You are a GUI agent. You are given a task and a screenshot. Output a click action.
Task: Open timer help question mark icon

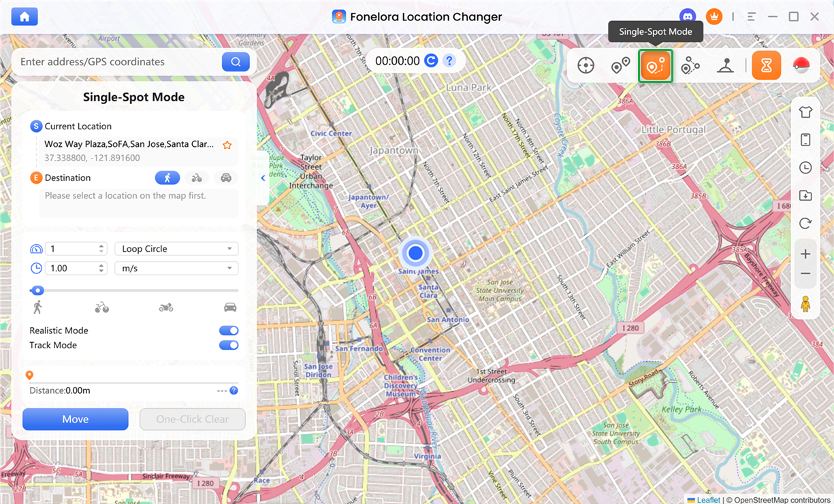pos(449,61)
